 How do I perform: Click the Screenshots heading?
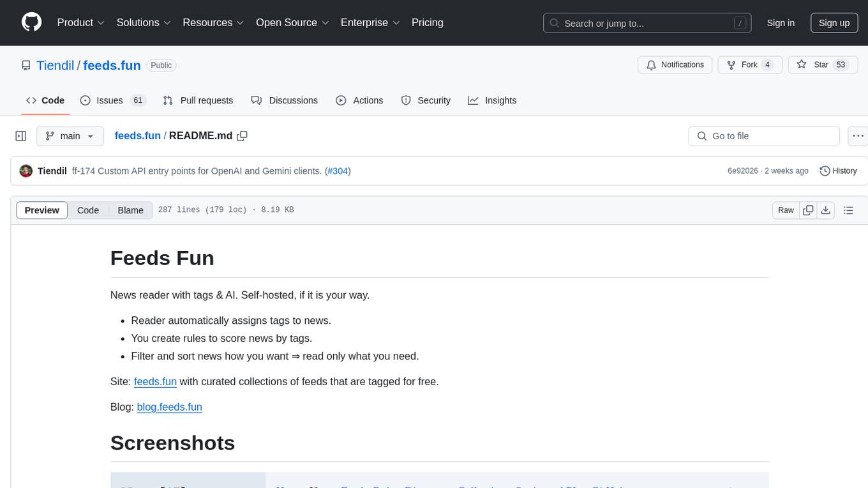click(x=172, y=443)
